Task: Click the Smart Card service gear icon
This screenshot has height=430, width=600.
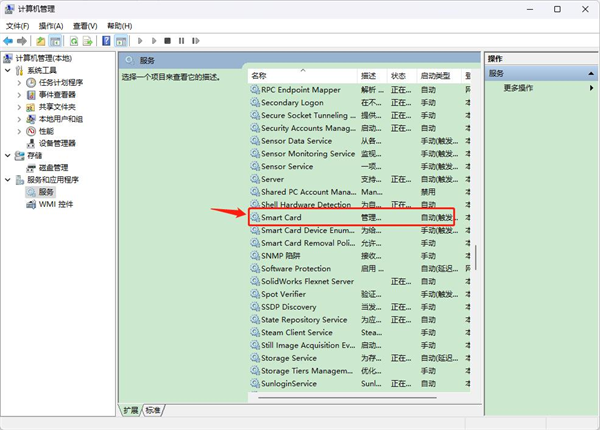Action: [x=255, y=217]
